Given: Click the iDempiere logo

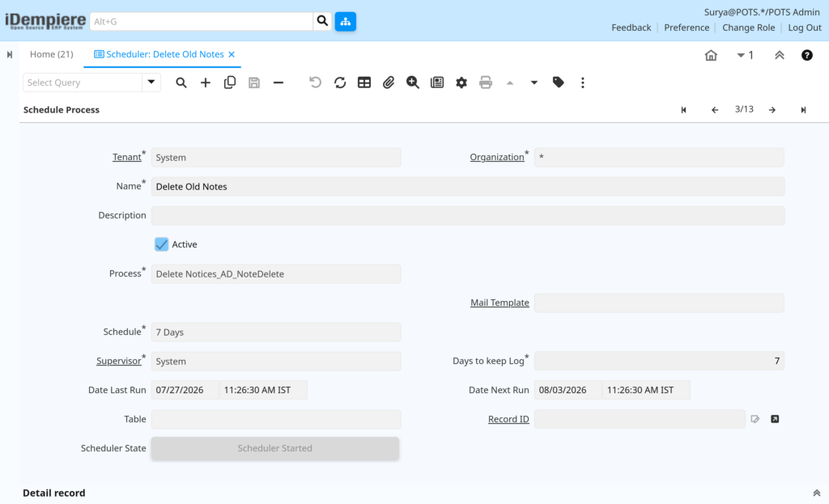Looking at the screenshot, I should (45, 21).
